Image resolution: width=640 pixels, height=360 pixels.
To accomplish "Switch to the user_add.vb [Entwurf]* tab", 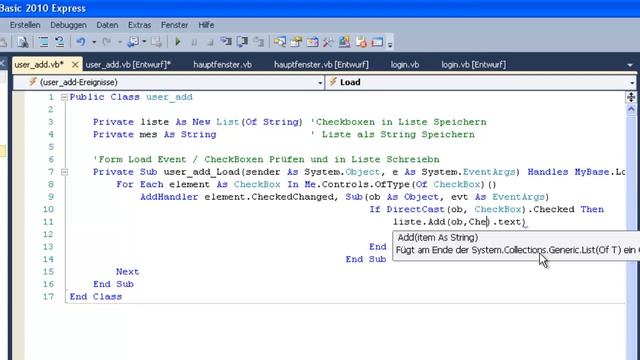I will 128,64.
